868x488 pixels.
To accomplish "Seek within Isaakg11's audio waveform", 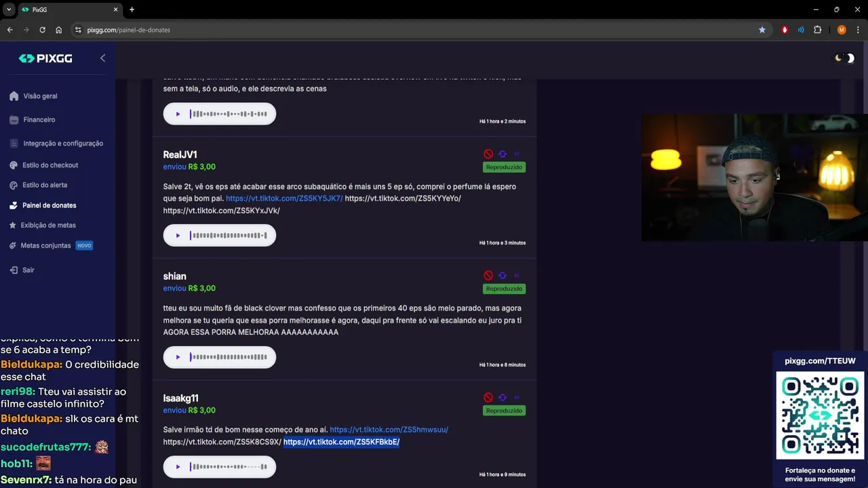I will coord(229,467).
